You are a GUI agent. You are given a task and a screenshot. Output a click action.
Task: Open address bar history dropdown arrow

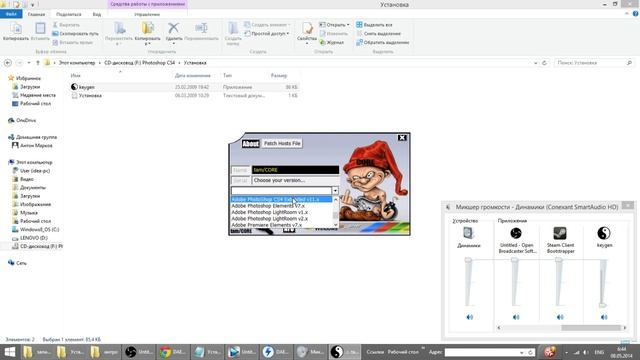pyautogui.click(x=536, y=63)
